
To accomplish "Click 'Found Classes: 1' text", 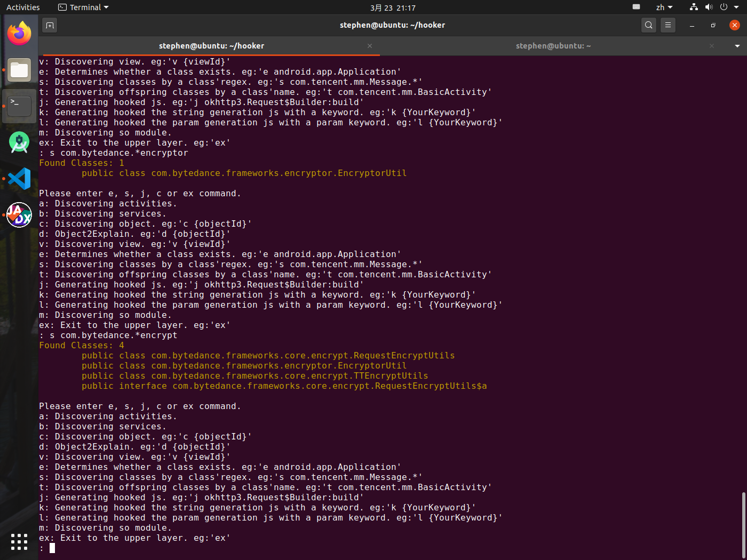I will [82, 163].
